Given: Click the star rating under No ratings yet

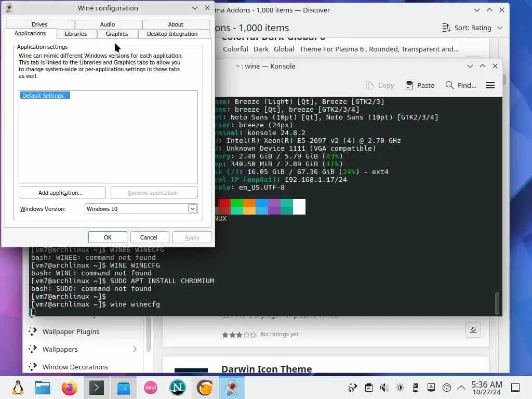Looking at the screenshot, I should (239, 335).
